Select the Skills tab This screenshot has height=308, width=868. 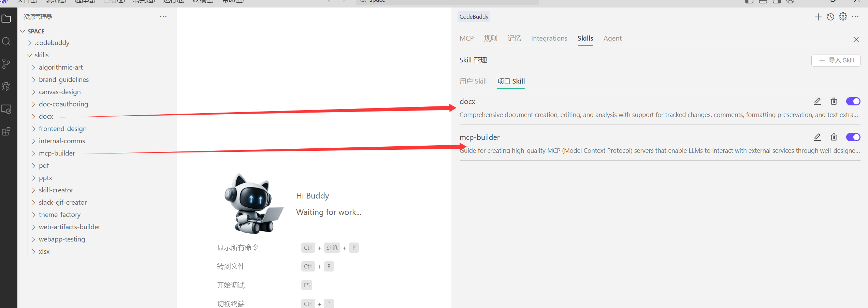pos(585,38)
